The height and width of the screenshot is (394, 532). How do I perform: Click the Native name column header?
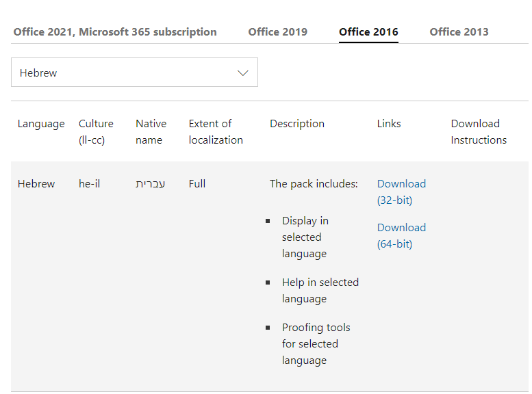point(151,131)
